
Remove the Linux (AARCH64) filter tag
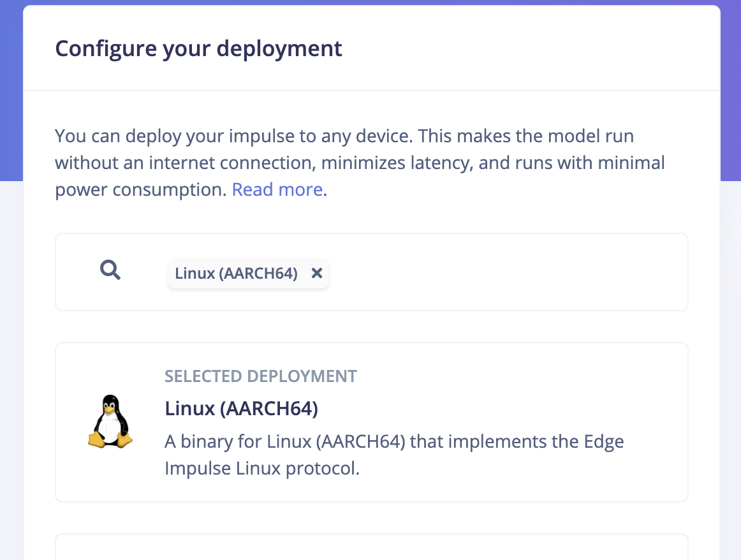(x=317, y=273)
